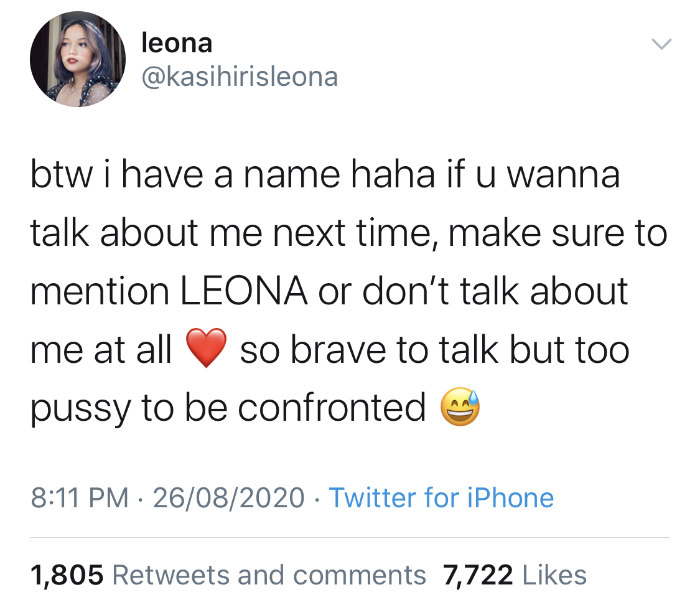
Task: Open the Twitter for iPhone source link
Action: pyautogui.click(x=441, y=497)
